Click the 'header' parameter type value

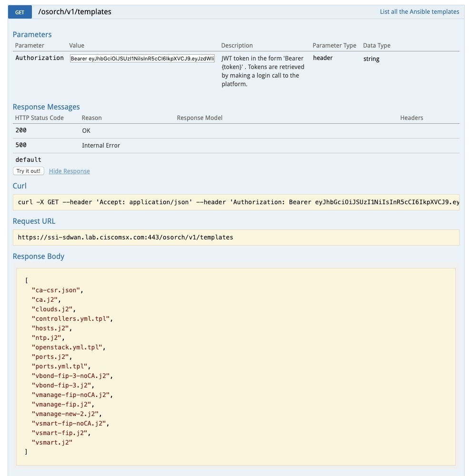(323, 58)
